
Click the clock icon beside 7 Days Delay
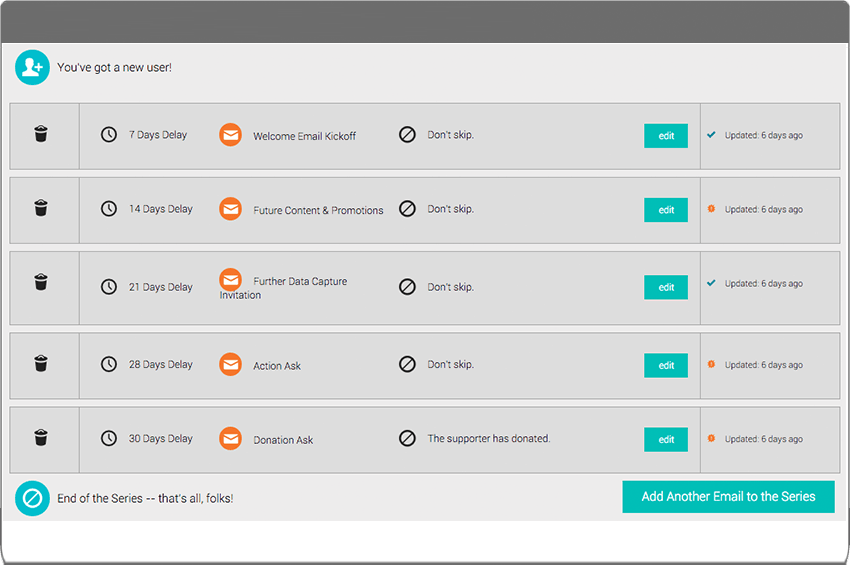tap(109, 134)
